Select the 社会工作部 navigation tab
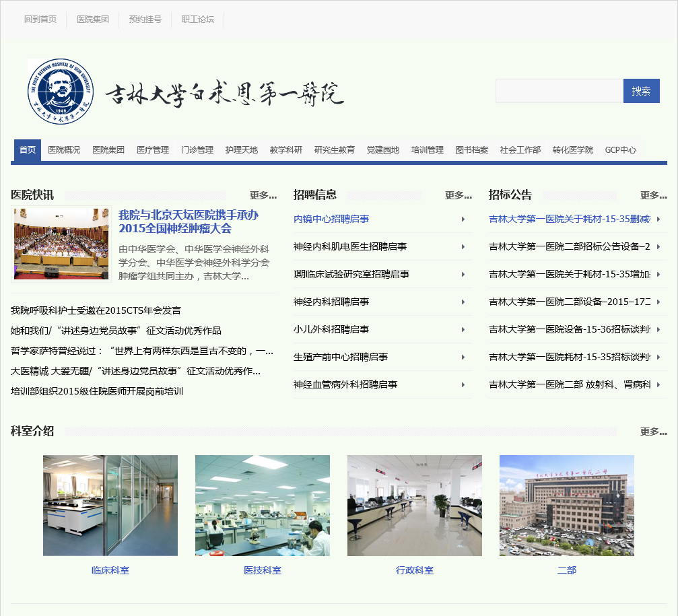This screenshot has width=678, height=616. (x=520, y=150)
